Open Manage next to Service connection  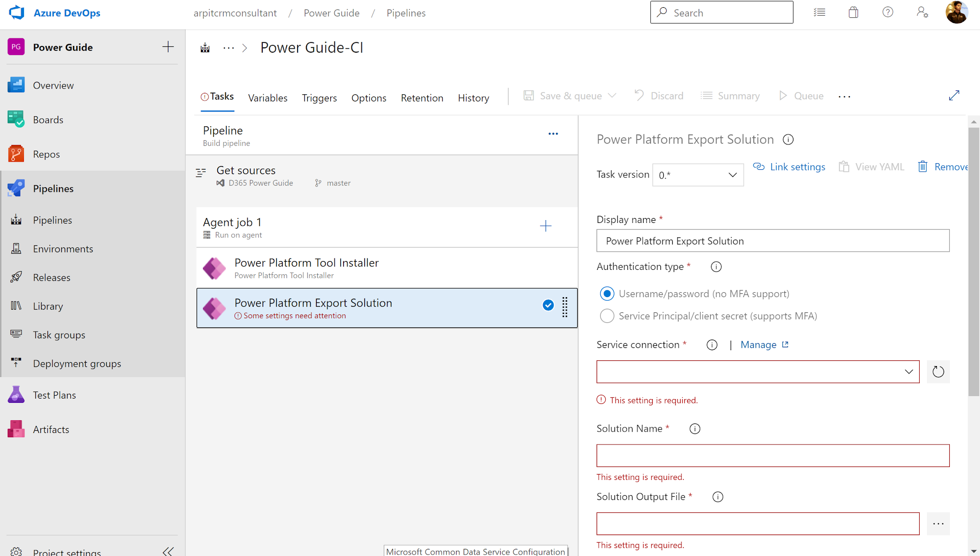coord(758,345)
